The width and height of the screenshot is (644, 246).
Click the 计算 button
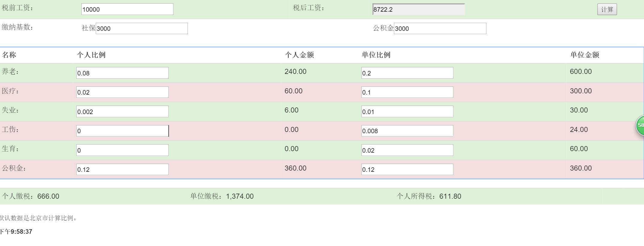[607, 10]
